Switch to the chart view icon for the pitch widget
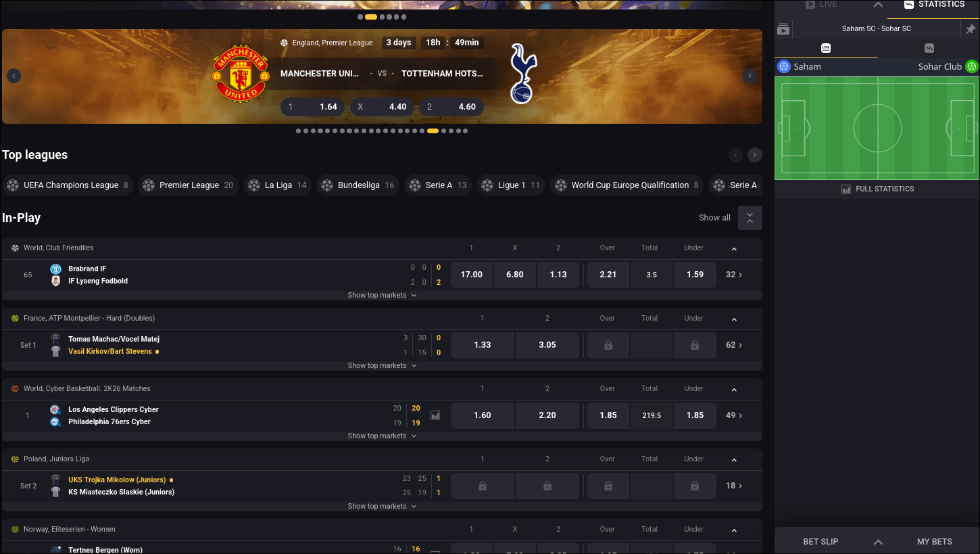The image size is (980, 554). (931, 48)
